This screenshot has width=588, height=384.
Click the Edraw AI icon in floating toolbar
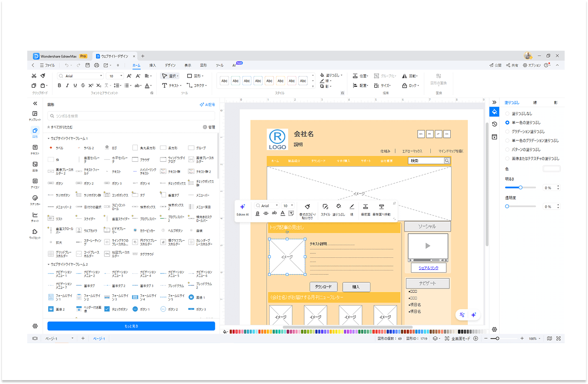(x=242, y=210)
